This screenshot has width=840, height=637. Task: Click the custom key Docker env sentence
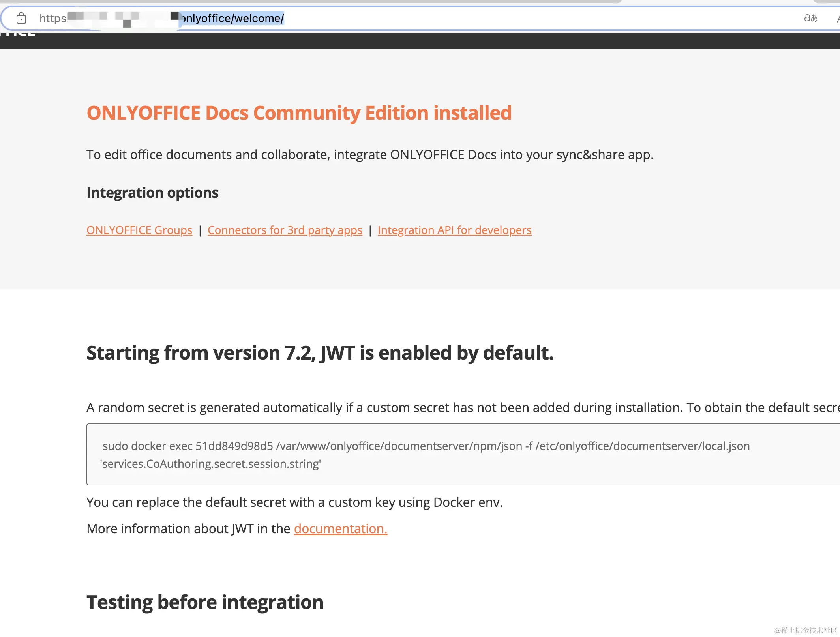pos(294,502)
